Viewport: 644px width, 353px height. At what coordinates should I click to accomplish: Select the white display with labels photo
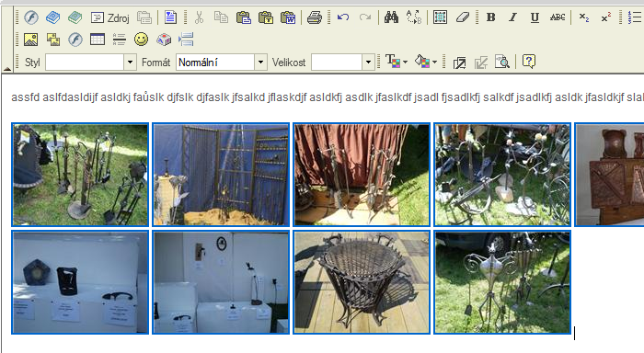tap(80, 282)
